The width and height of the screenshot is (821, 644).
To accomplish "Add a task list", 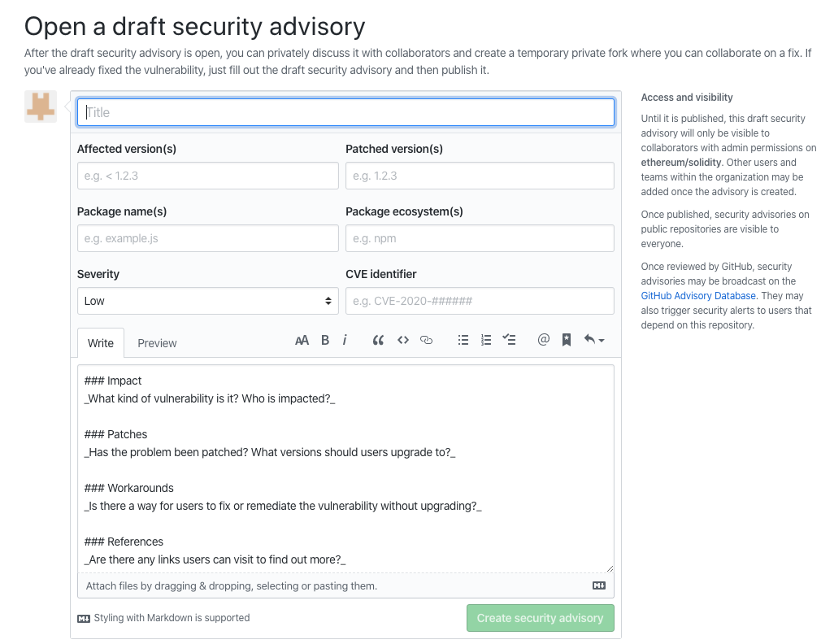I will click(x=509, y=340).
